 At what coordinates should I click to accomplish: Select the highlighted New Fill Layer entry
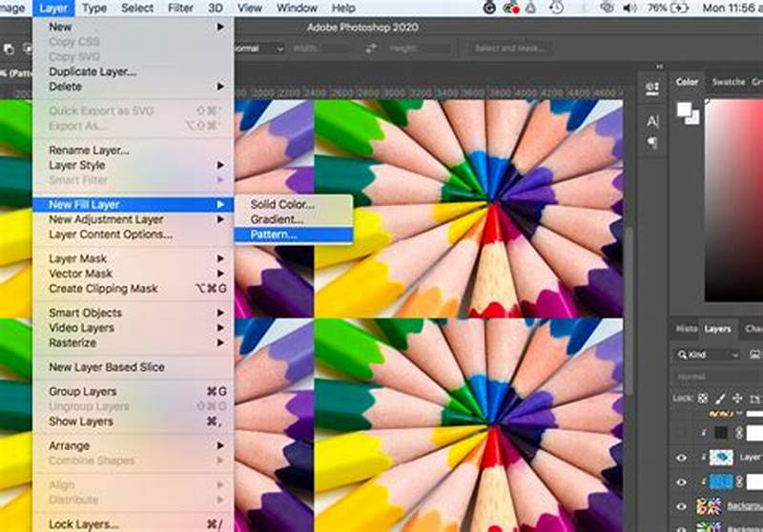133,204
